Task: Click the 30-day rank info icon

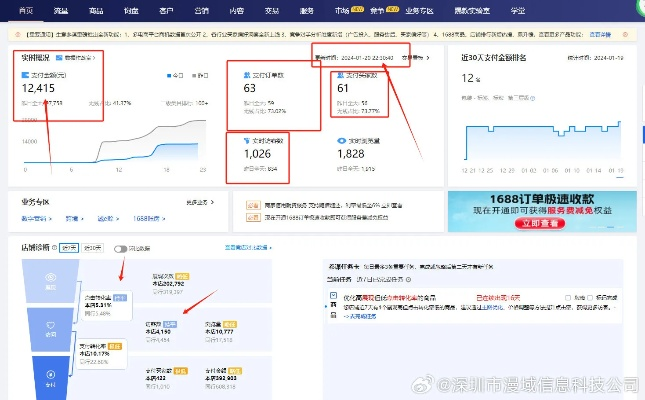Action: [533, 98]
